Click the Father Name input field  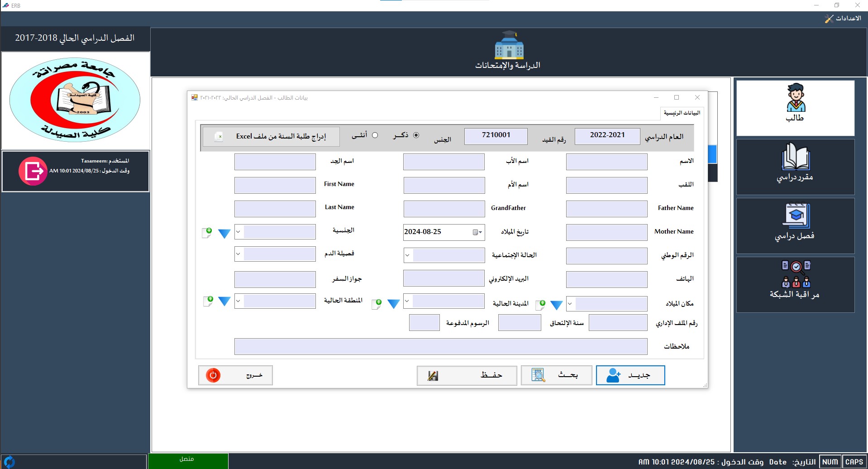pos(606,209)
